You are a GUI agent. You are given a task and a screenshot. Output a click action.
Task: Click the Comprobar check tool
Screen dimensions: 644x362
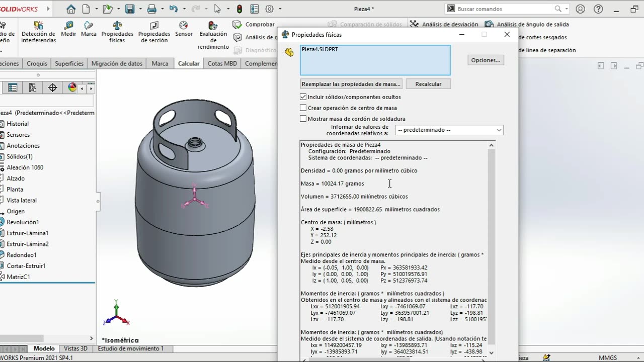[x=254, y=24]
